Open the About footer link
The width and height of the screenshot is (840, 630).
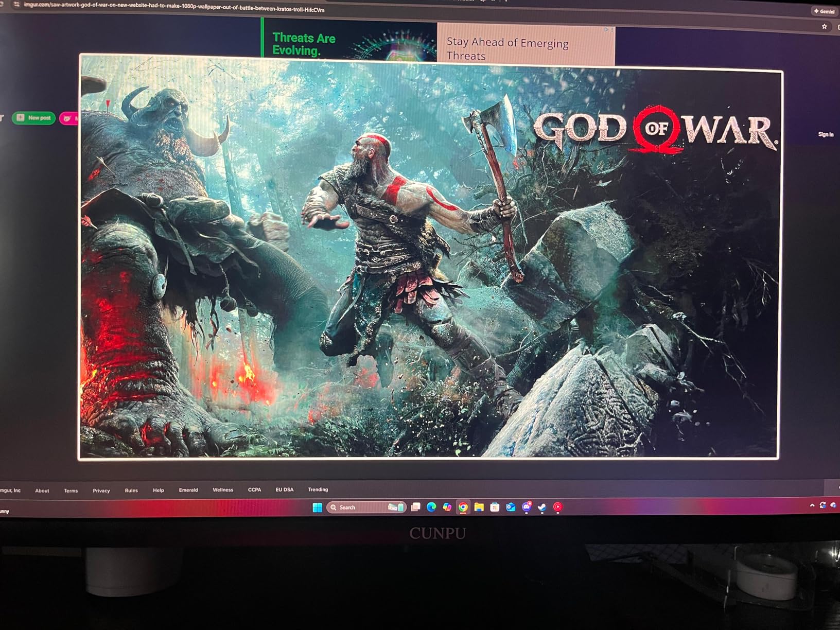point(42,491)
